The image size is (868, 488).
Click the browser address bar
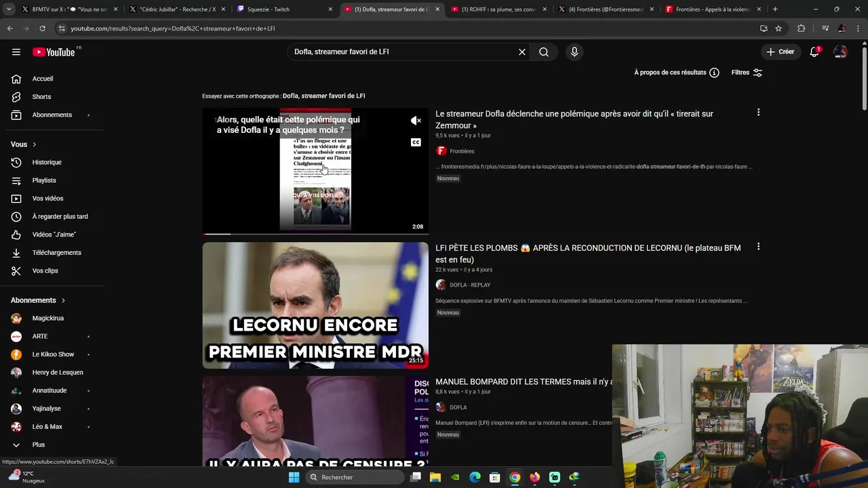point(407,28)
